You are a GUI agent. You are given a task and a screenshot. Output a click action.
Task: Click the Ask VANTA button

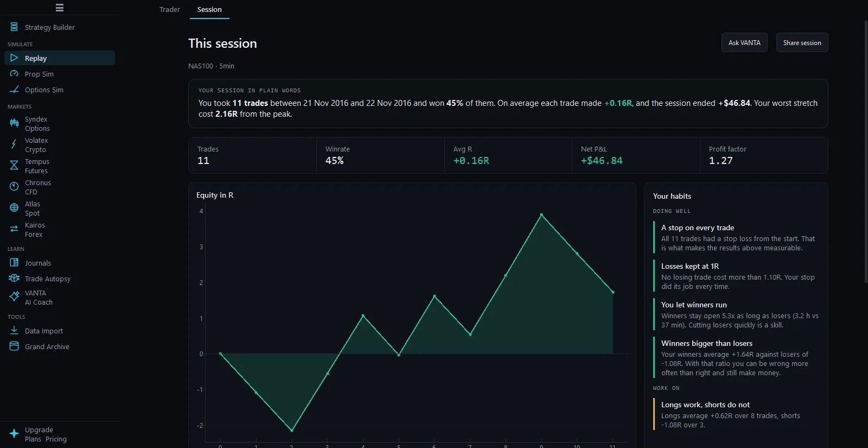(x=744, y=42)
